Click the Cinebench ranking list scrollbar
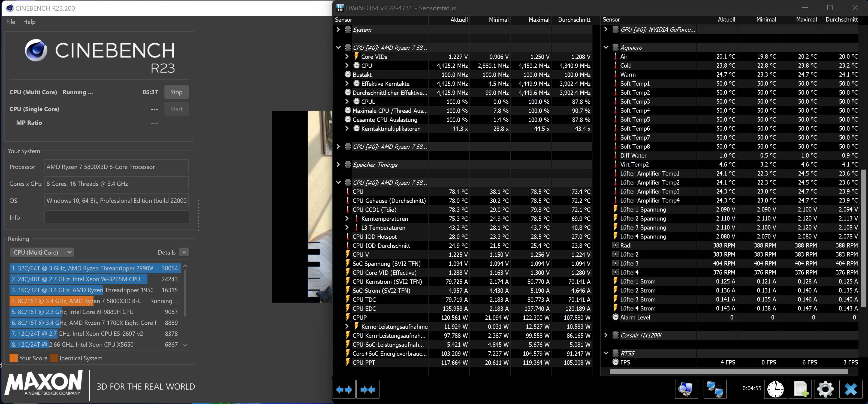Image resolution: width=868 pixels, height=404 pixels. [185, 293]
